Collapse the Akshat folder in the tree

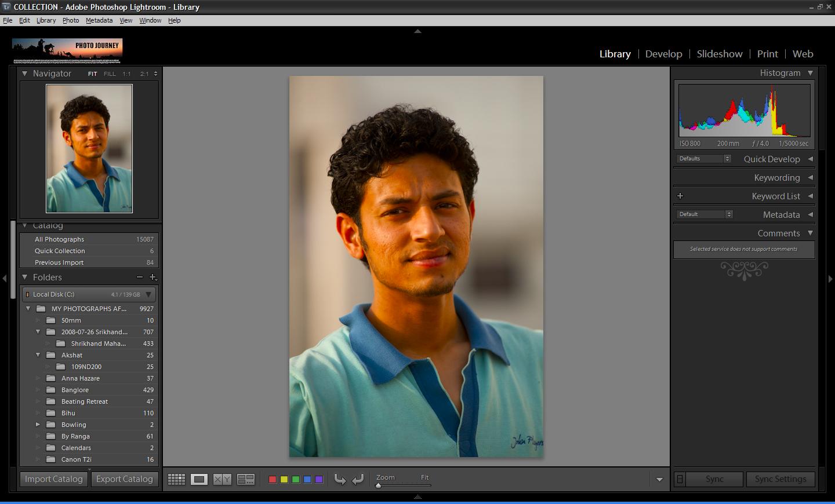tap(38, 355)
